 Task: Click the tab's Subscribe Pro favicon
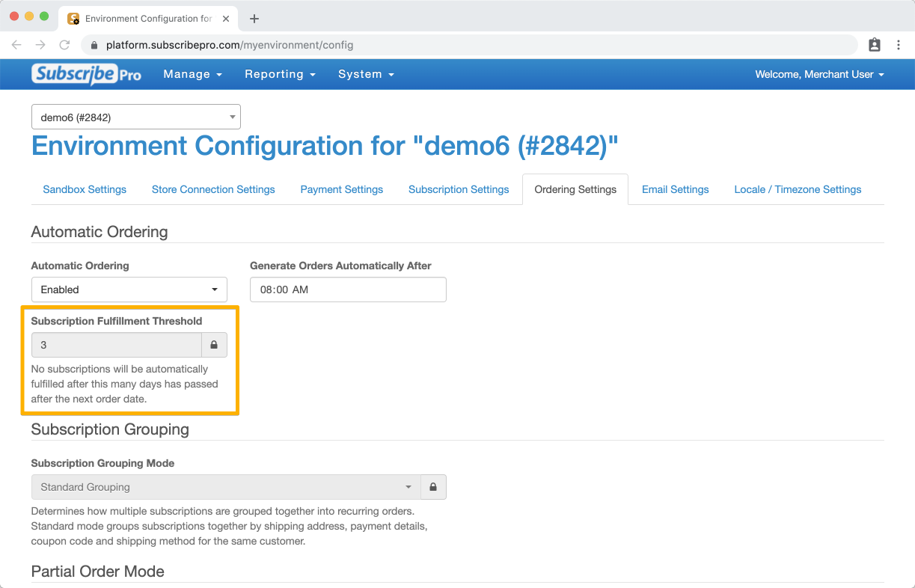(x=73, y=18)
